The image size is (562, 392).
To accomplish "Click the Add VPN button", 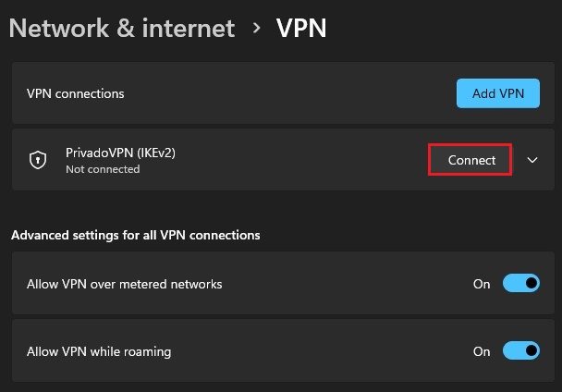I will (498, 93).
